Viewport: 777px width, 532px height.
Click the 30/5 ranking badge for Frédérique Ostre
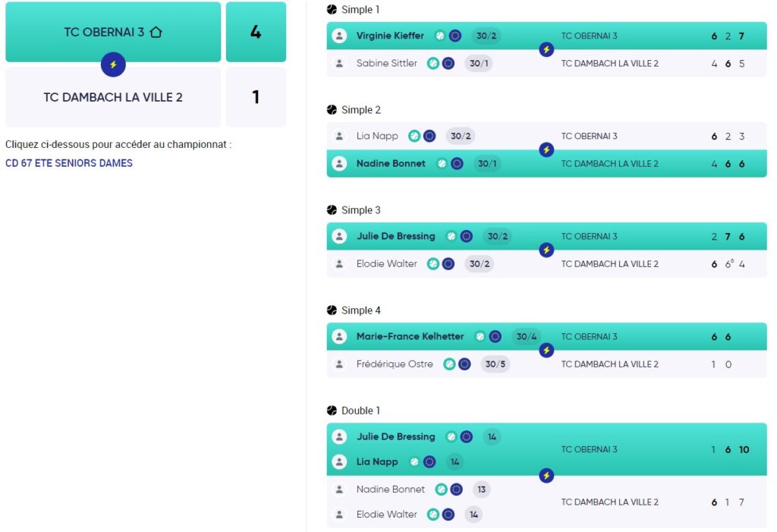(x=495, y=364)
